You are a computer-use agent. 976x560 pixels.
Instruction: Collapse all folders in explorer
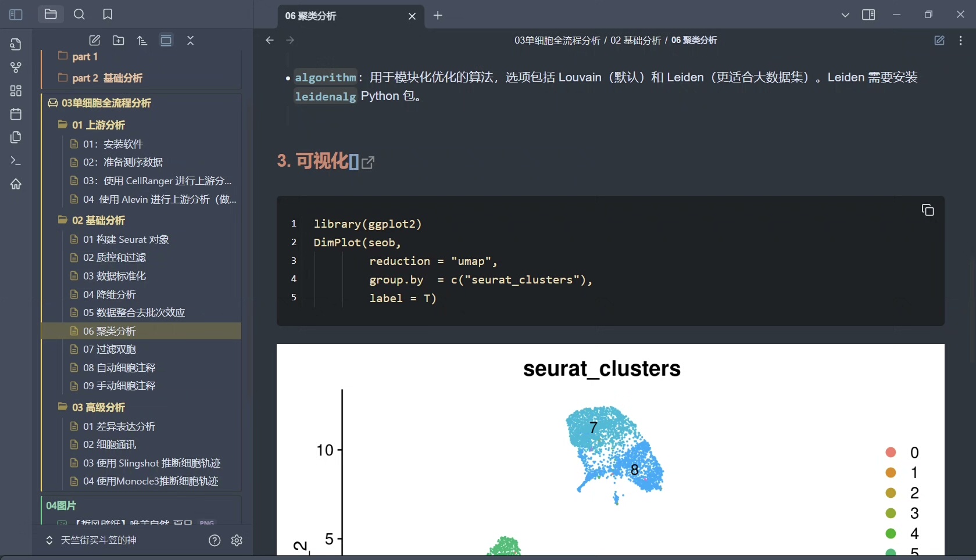(190, 40)
